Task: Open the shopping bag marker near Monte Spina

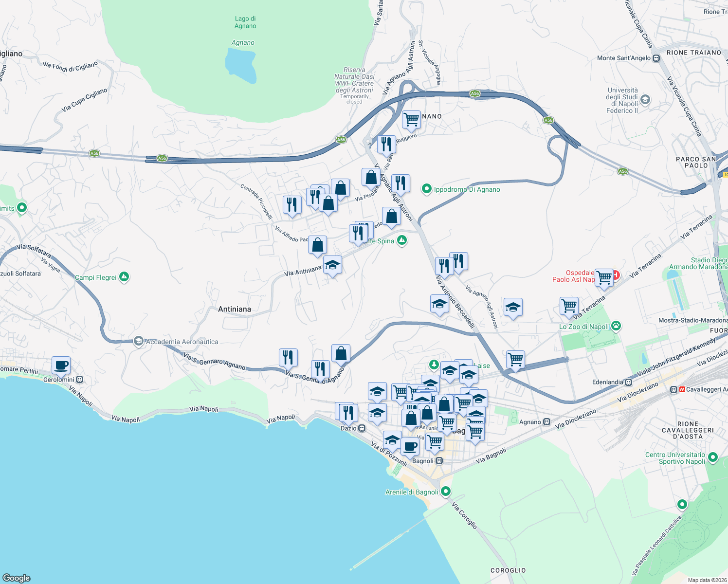Action: 392,216
